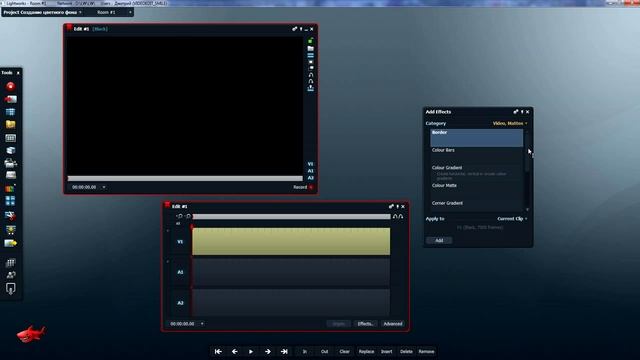Toggle the Record indicator in viewer
The height and width of the screenshot is (360, 640).
point(303,187)
